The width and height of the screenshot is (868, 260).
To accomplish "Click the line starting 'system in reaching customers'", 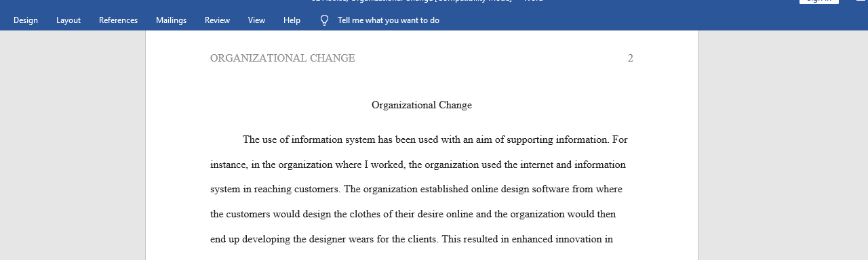I will tap(416, 189).
